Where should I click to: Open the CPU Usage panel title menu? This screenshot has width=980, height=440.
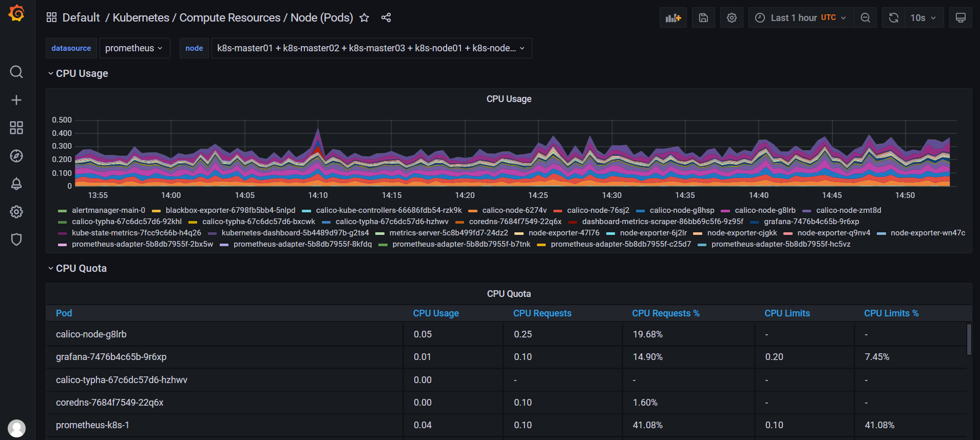pos(509,99)
